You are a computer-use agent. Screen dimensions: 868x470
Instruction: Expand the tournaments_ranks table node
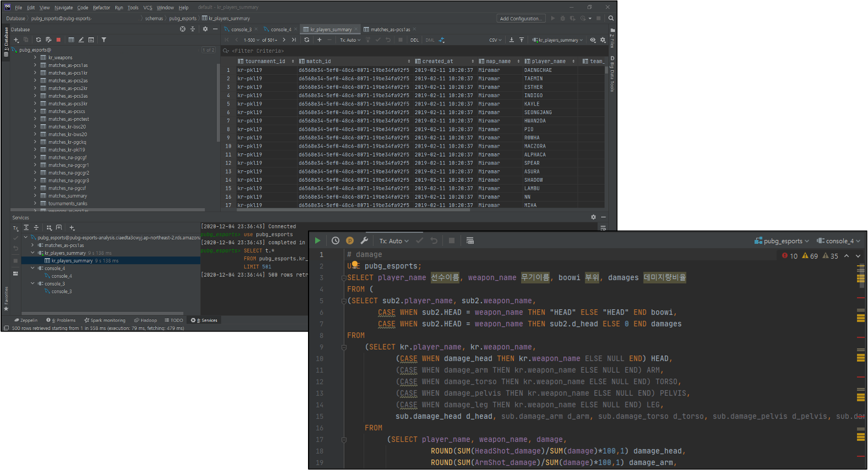35,203
